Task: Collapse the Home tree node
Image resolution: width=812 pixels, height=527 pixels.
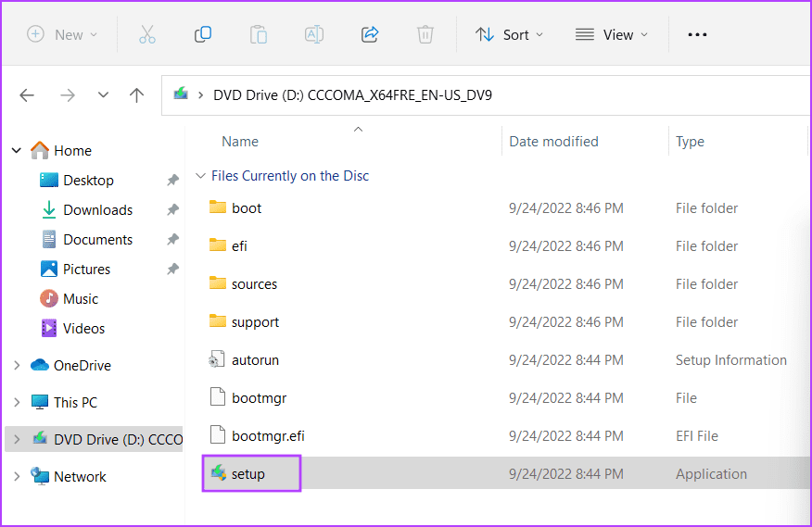Action: tap(17, 151)
